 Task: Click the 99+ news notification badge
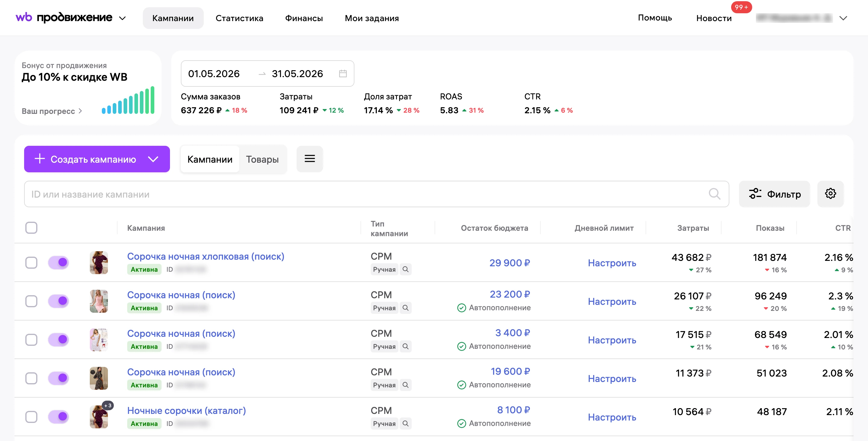pos(741,7)
